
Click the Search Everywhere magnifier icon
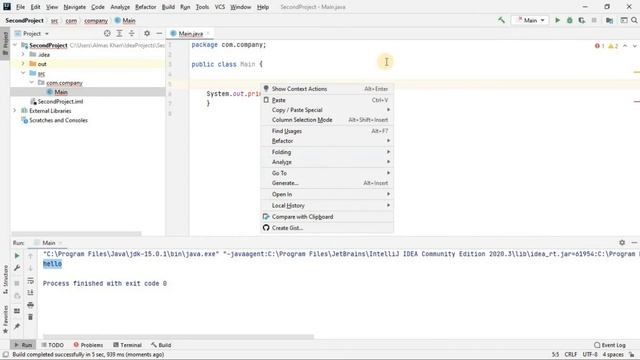tap(634, 20)
